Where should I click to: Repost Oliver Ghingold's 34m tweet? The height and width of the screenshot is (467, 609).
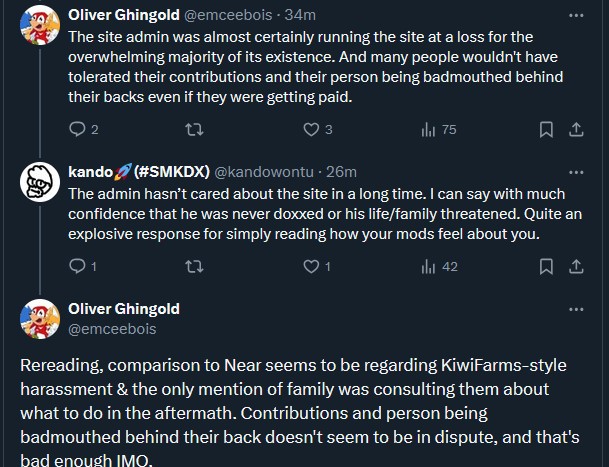point(194,129)
